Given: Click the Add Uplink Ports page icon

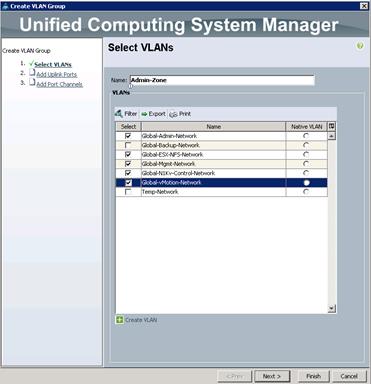Looking at the screenshot, I should pos(32,72).
